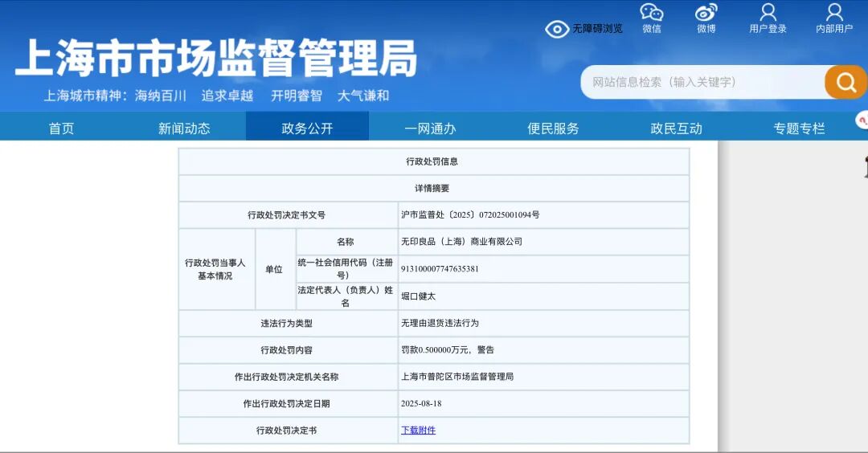Image resolution: width=868 pixels, height=453 pixels.
Task: Open the 专题专栏 nav tab
Action: (x=799, y=129)
